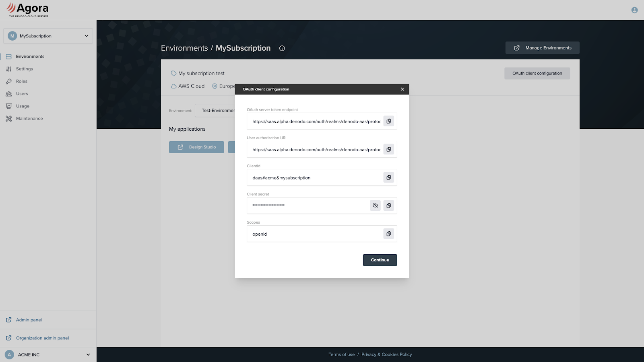The image size is (644, 362).
Task: Toggle Client secret visibility eye icon
Action: [x=375, y=206]
